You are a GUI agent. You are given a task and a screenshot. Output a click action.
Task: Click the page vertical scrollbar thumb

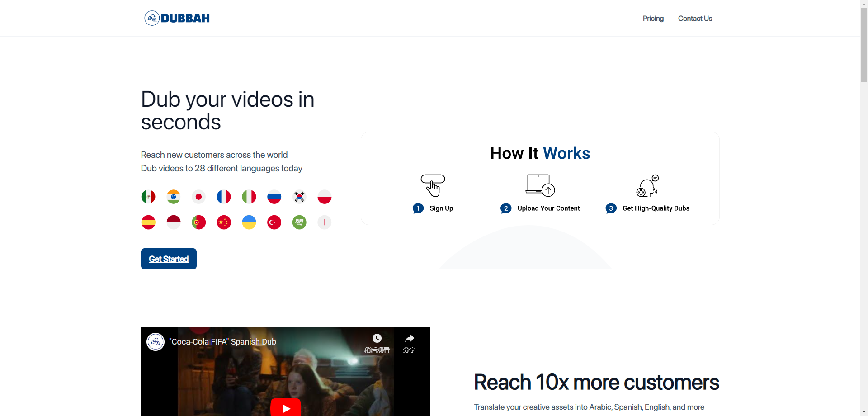pyautogui.click(x=864, y=45)
